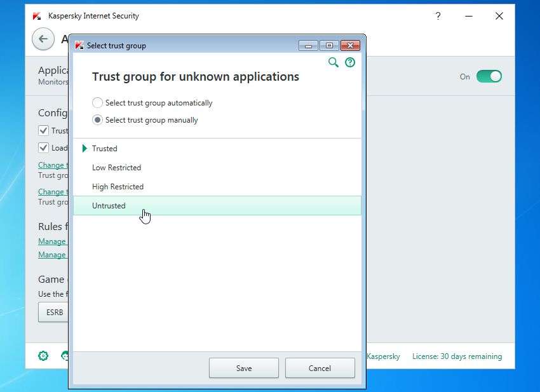The image size is (540, 392).
Task: Choose Select trust group manually option
Action: point(97,120)
